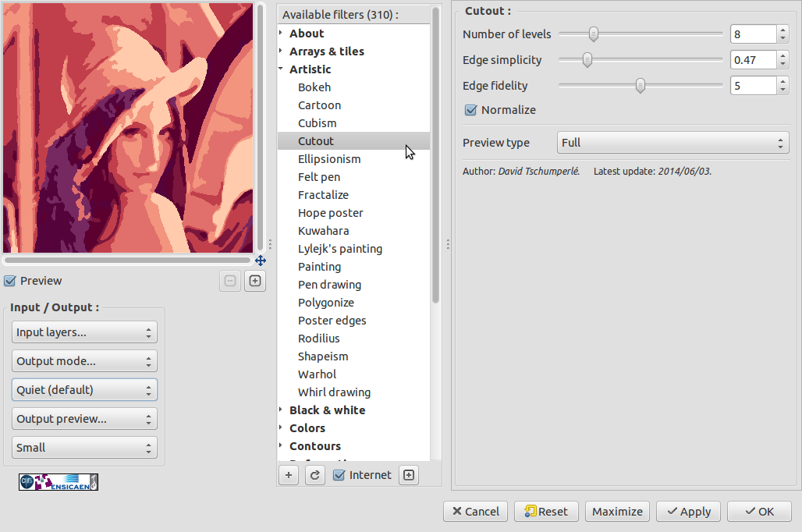
Task: Select the Shapeism filter
Action: tap(323, 356)
